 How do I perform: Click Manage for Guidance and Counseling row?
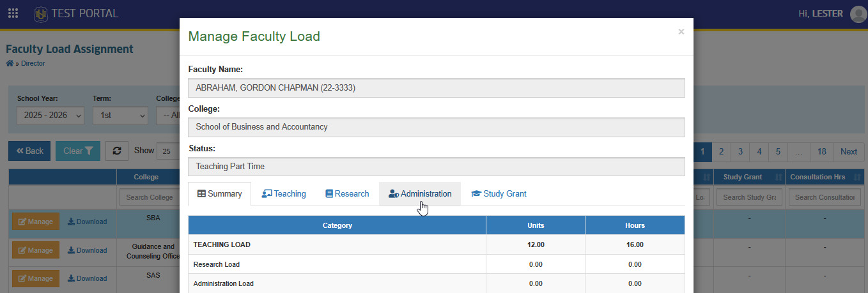click(36, 250)
